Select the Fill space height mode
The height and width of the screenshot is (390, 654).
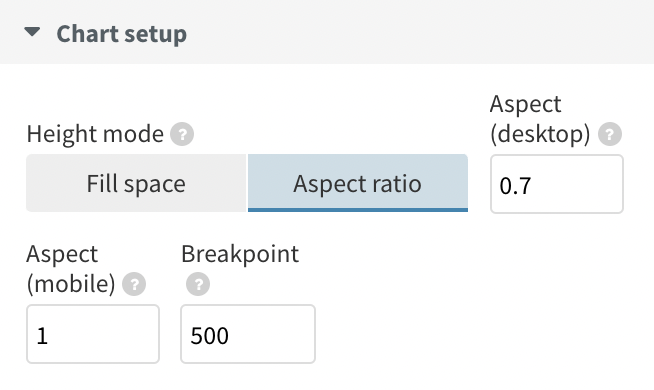pos(136,183)
